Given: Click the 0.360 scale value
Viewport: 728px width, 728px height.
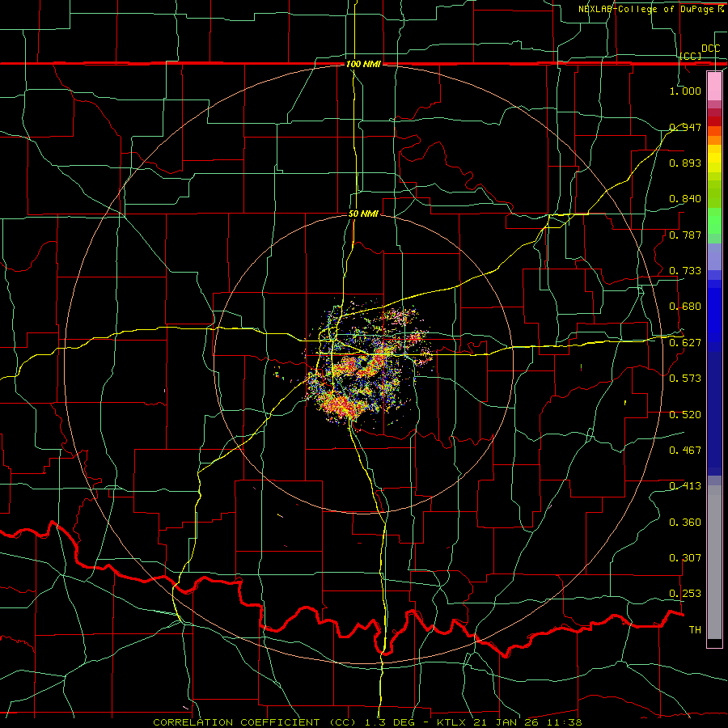Looking at the screenshot, I should (x=685, y=522).
